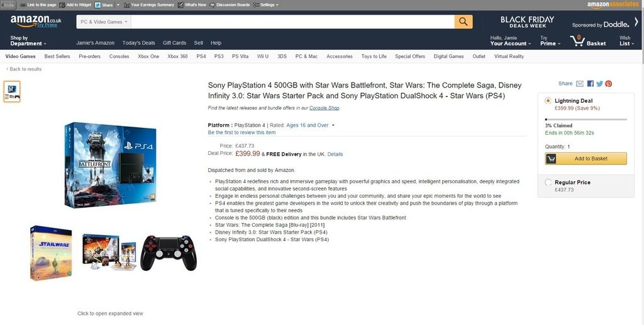Click the Amazon.co.uk logo

tap(36, 21)
